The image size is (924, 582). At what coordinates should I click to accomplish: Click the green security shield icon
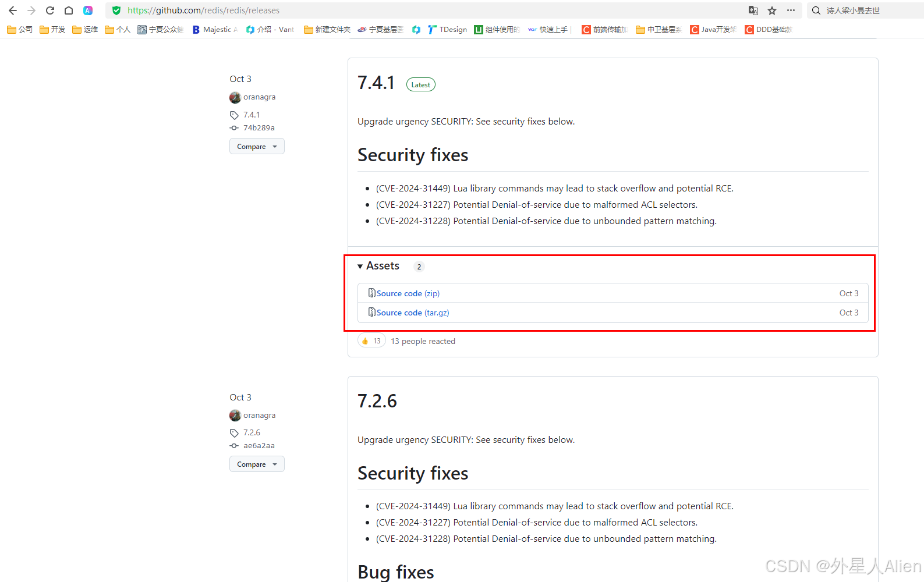click(x=116, y=10)
